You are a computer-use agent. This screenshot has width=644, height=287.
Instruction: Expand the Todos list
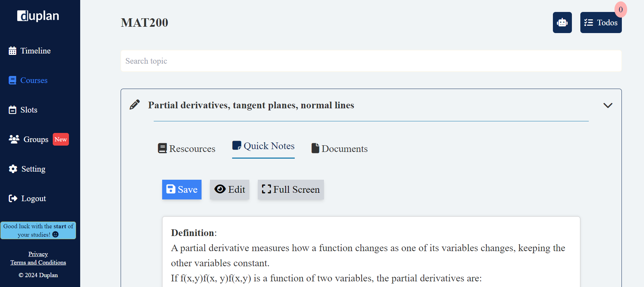[601, 22]
